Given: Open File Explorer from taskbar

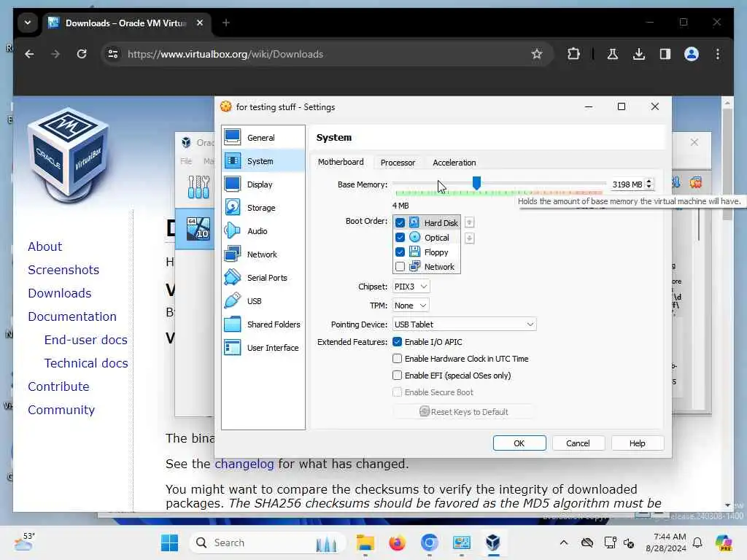Looking at the screenshot, I should 365,542.
